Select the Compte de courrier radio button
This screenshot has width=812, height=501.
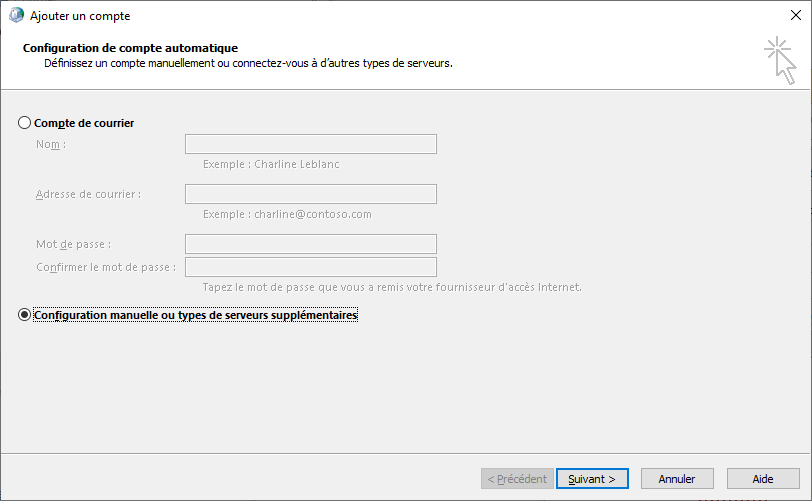point(24,123)
